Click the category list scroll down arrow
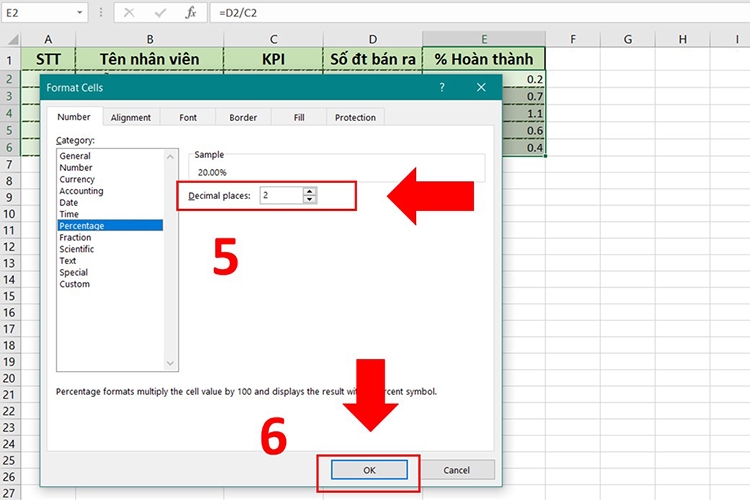The width and height of the screenshot is (750, 500). pos(170,364)
